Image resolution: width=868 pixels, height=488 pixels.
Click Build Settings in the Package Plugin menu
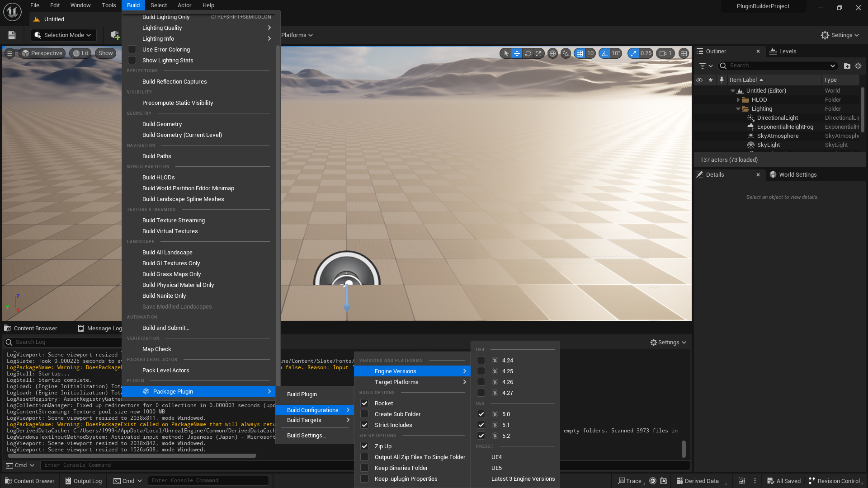pos(307,435)
